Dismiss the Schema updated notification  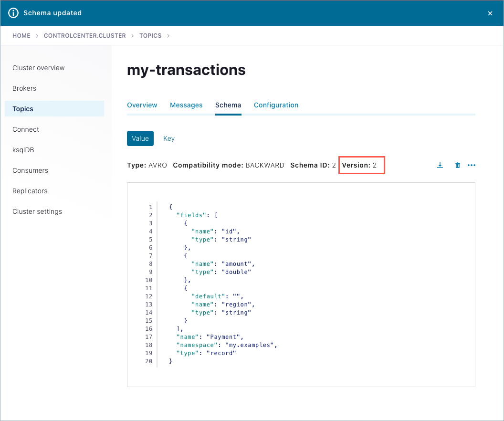pos(490,13)
